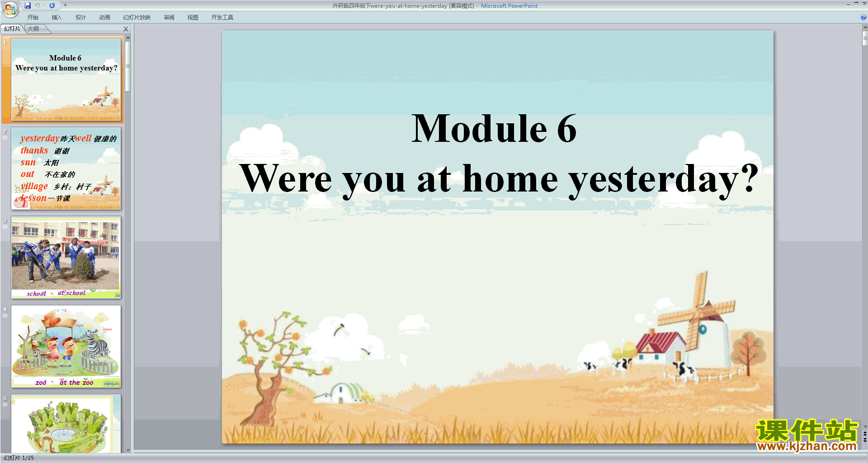Click the thumbnail pane scrollbar thumb
868x463 pixels.
[x=128, y=66]
